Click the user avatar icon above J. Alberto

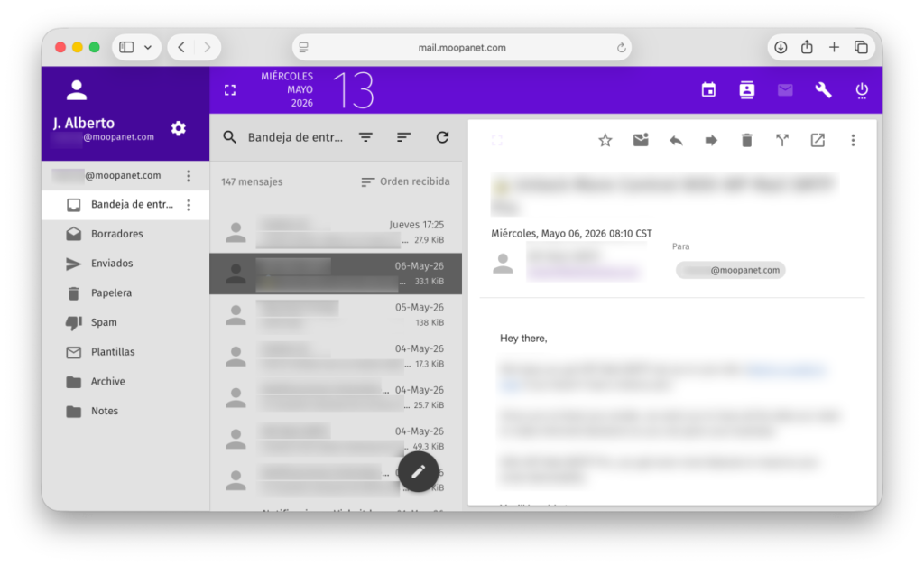[x=77, y=90]
